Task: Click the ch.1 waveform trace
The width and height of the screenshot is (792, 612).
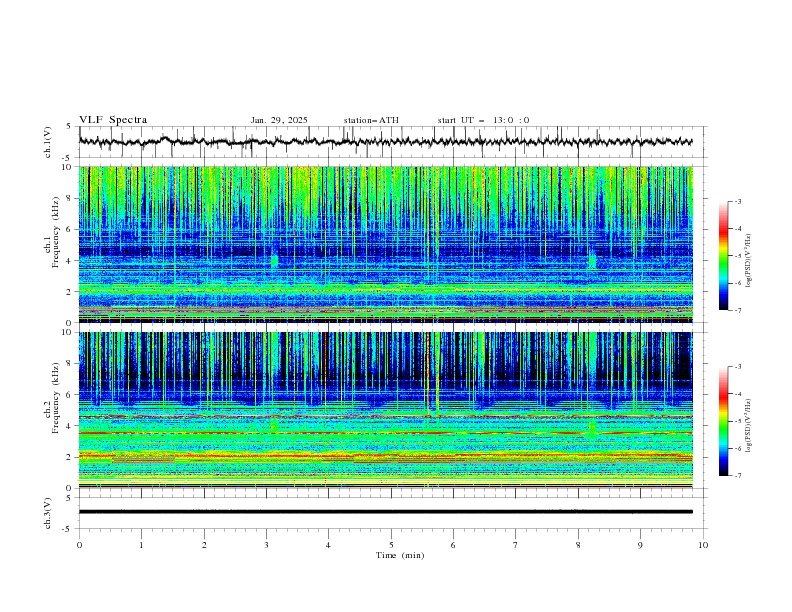Action: click(385, 141)
